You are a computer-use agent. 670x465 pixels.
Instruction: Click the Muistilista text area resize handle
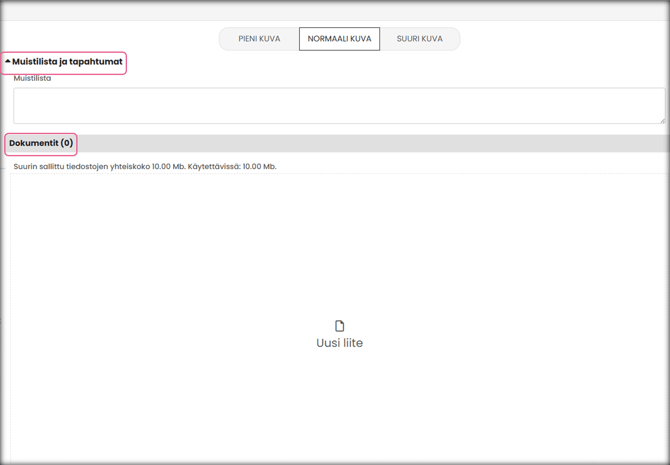pyautogui.click(x=661, y=120)
